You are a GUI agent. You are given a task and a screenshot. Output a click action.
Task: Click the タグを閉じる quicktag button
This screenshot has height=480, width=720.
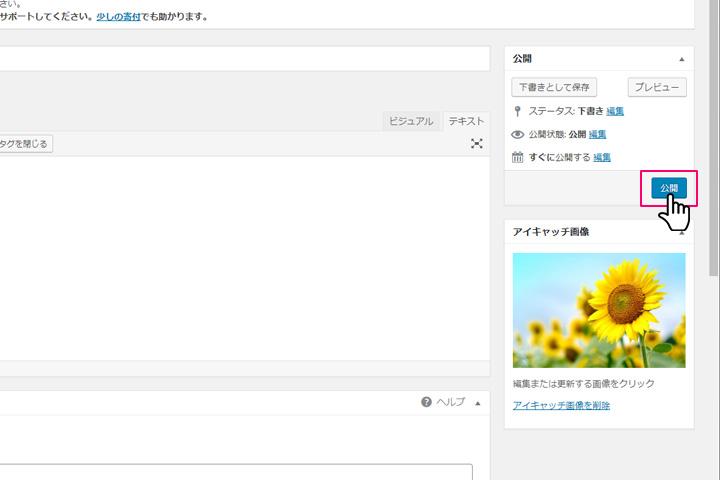pyautogui.click(x=26, y=144)
